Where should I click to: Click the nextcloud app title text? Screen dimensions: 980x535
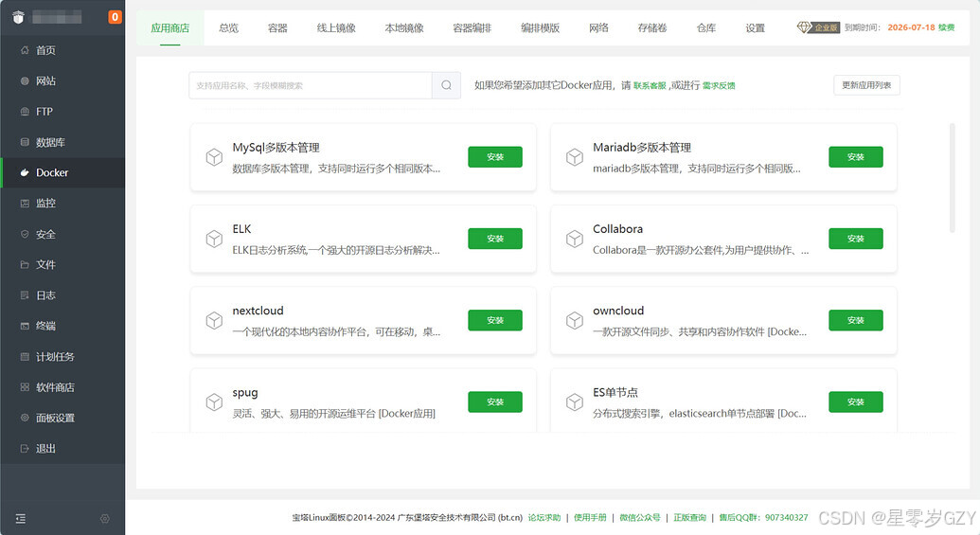[x=258, y=311]
